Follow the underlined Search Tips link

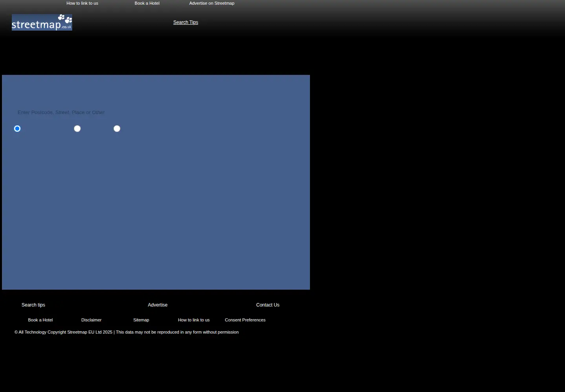186,22
